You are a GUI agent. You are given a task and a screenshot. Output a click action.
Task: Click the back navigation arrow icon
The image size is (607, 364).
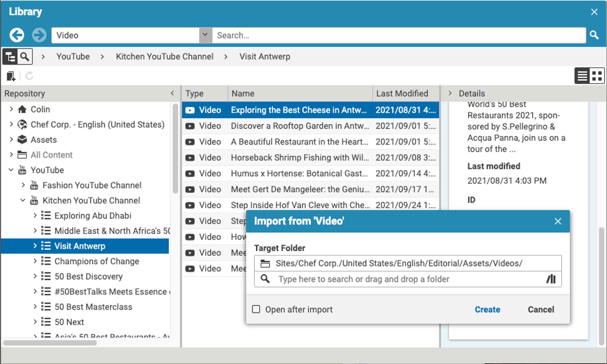point(17,35)
